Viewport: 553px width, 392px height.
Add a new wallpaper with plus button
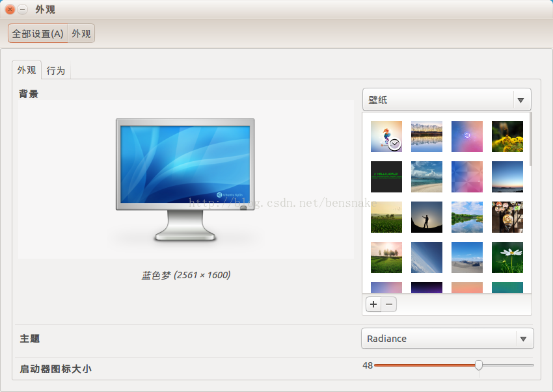point(373,304)
